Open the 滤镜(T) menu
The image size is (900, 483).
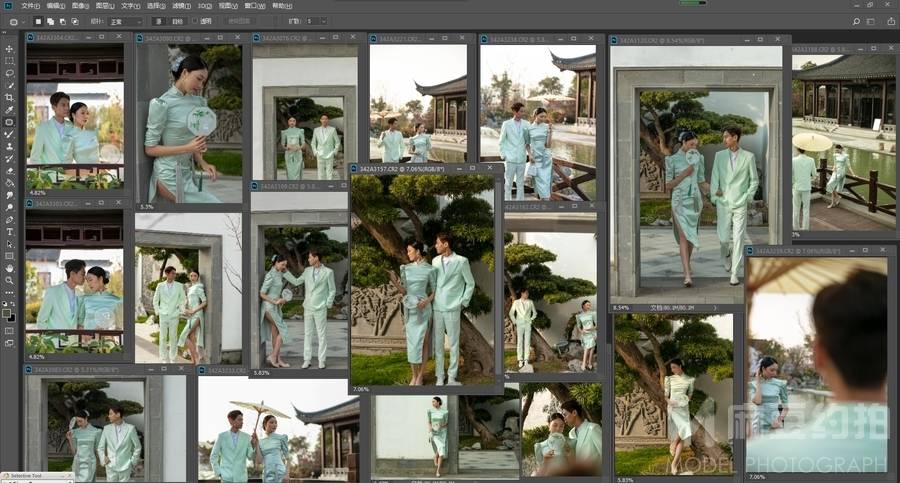181,5
